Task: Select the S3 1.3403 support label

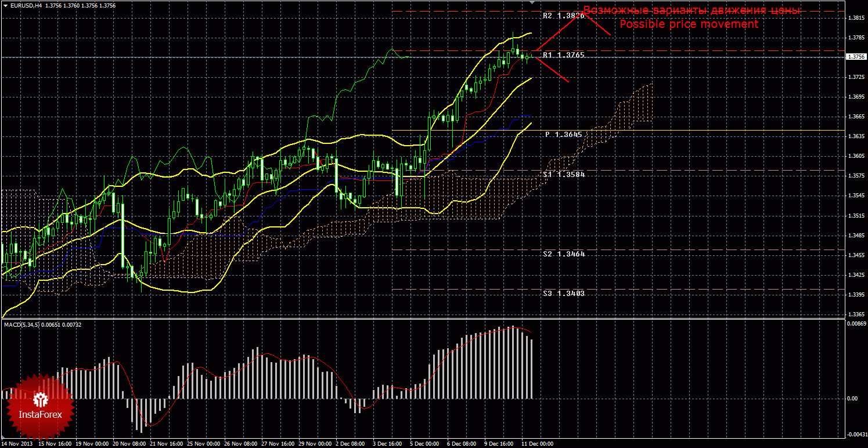Action: (x=564, y=293)
